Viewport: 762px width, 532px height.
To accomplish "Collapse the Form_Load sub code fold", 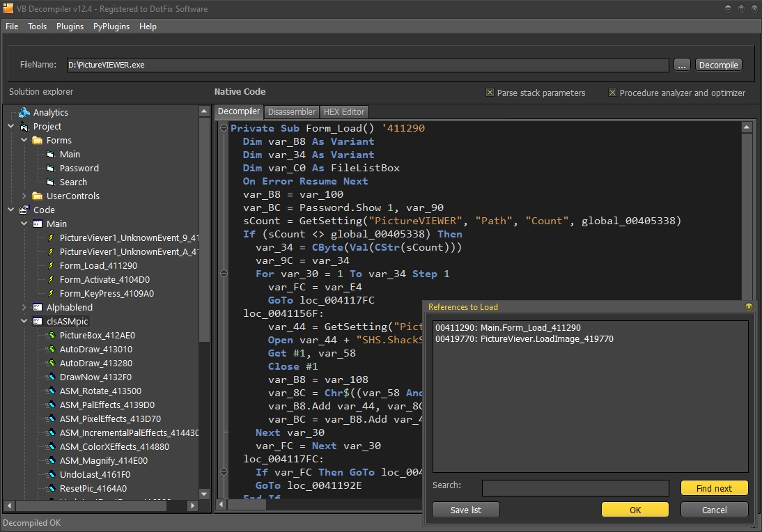I will pyautogui.click(x=224, y=128).
